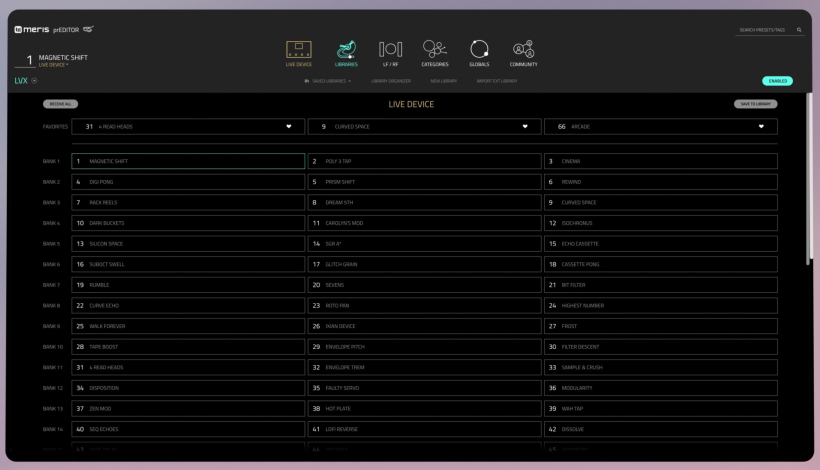820x470 pixels.
Task: Select preset 6 Rewind
Action: click(x=660, y=182)
